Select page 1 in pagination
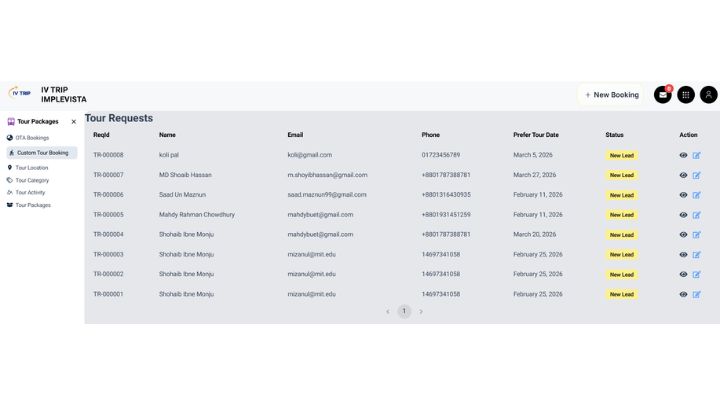Viewport: 720px width, 405px height. pos(404,312)
